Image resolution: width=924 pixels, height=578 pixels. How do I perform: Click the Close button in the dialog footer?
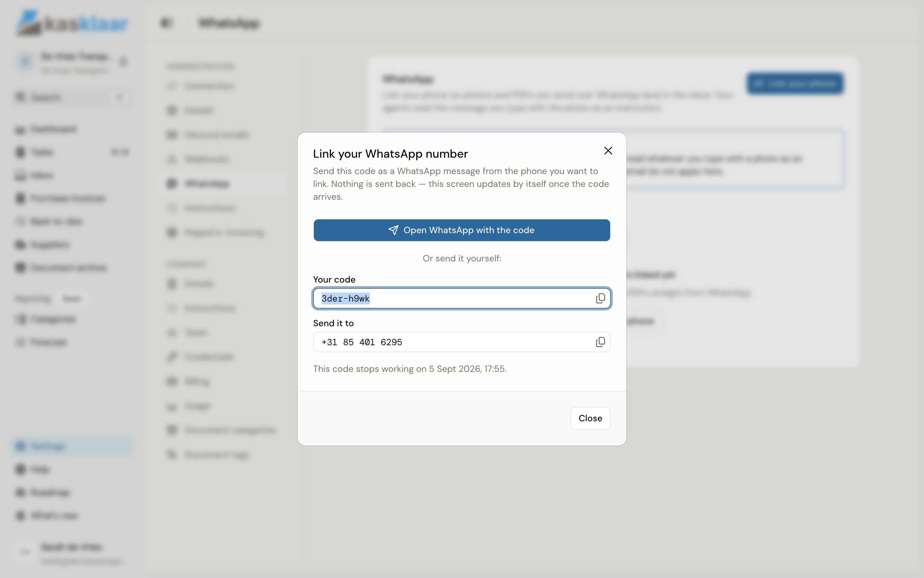click(590, 418)
